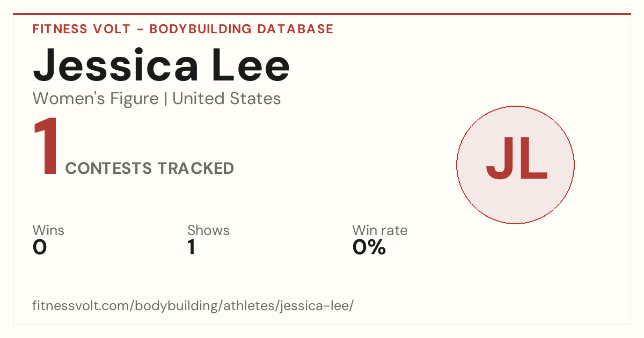Click the FITNESS VOLT brand text
This screenshot has height=338, width=644.
coord(81,29)
